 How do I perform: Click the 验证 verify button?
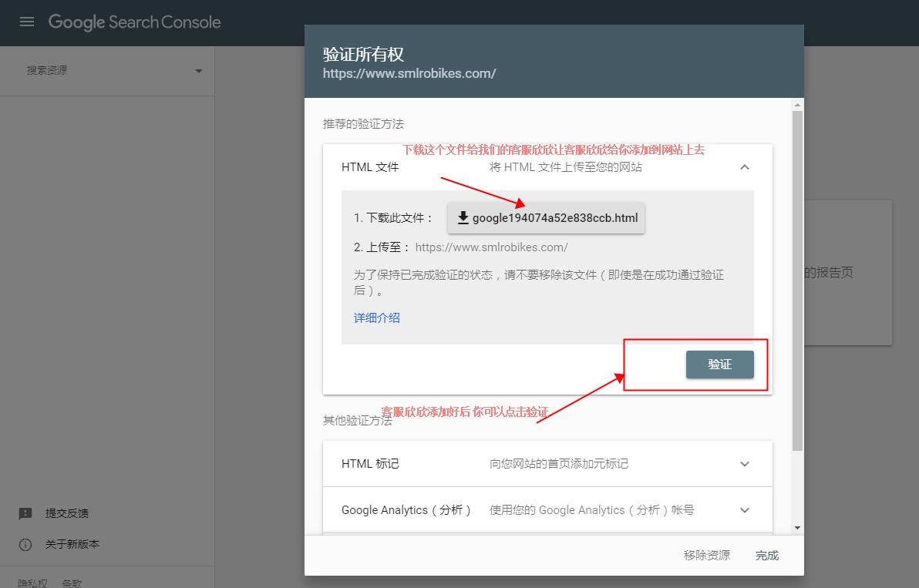coord(719,365)
